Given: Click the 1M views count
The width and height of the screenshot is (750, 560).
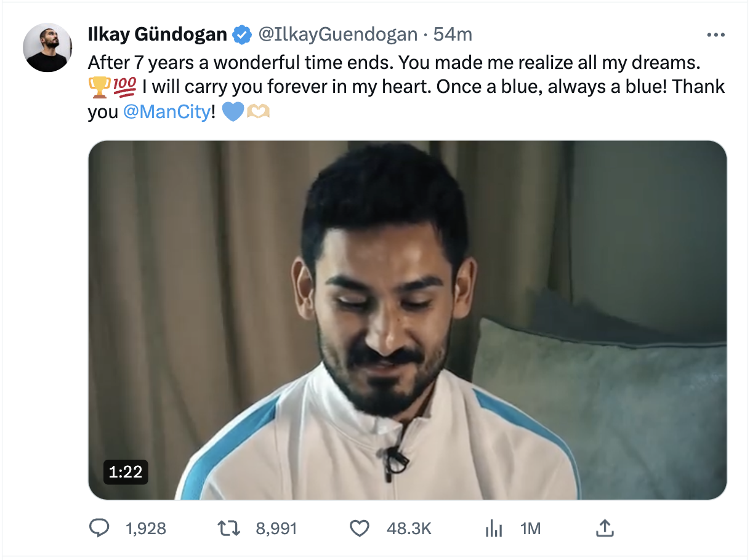Looking at the screenshot, I should 530,528.
